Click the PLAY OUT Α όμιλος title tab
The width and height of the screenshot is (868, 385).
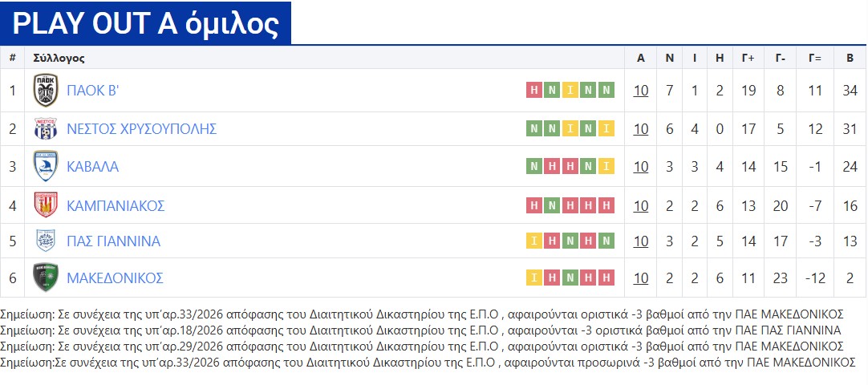point(146,24)
